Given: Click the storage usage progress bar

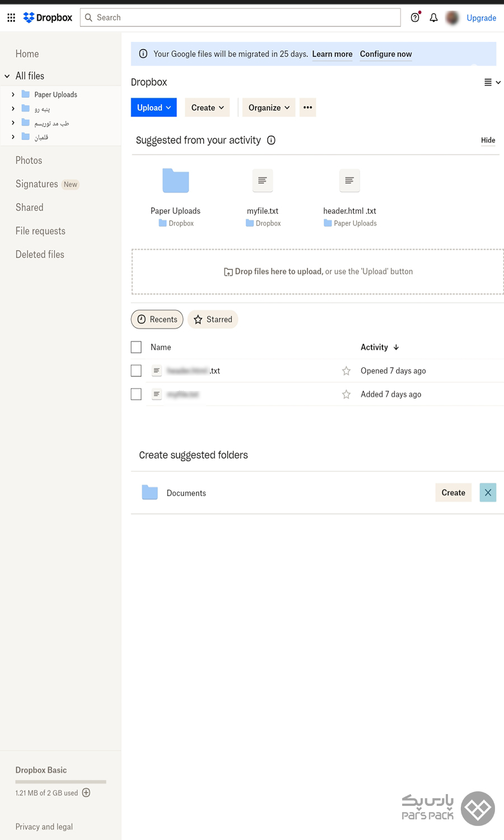Looking at the screenshot, I should click(61, 782).
